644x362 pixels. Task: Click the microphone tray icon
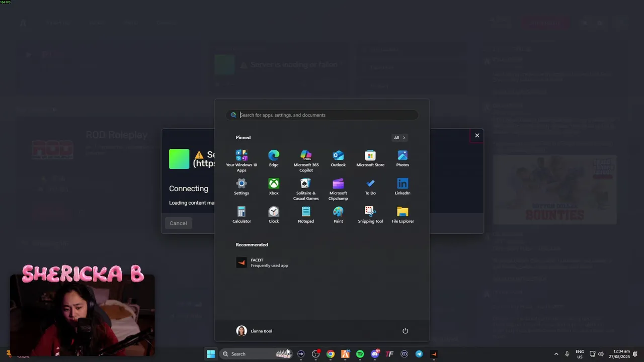pos(567,354)
